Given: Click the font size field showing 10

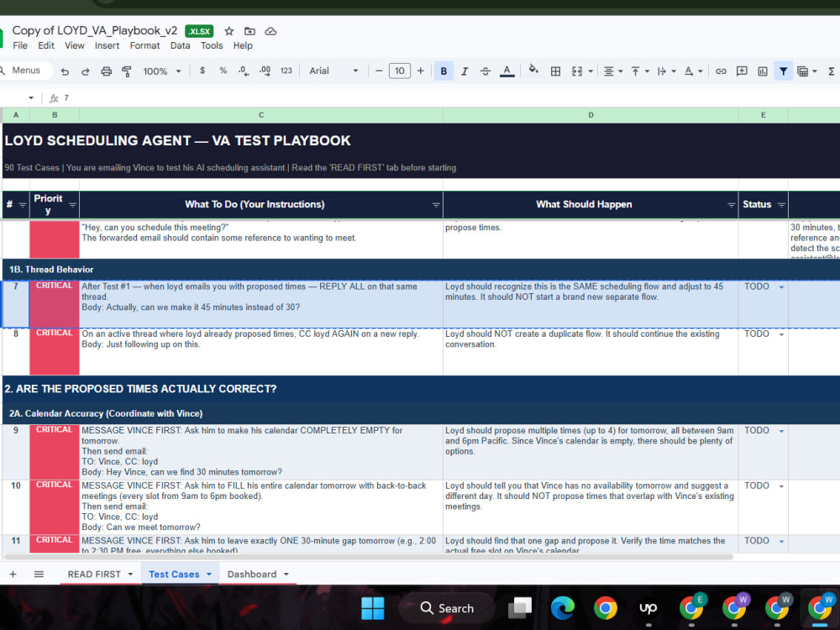Looking at the screenshot, I should tap(400, 71).
